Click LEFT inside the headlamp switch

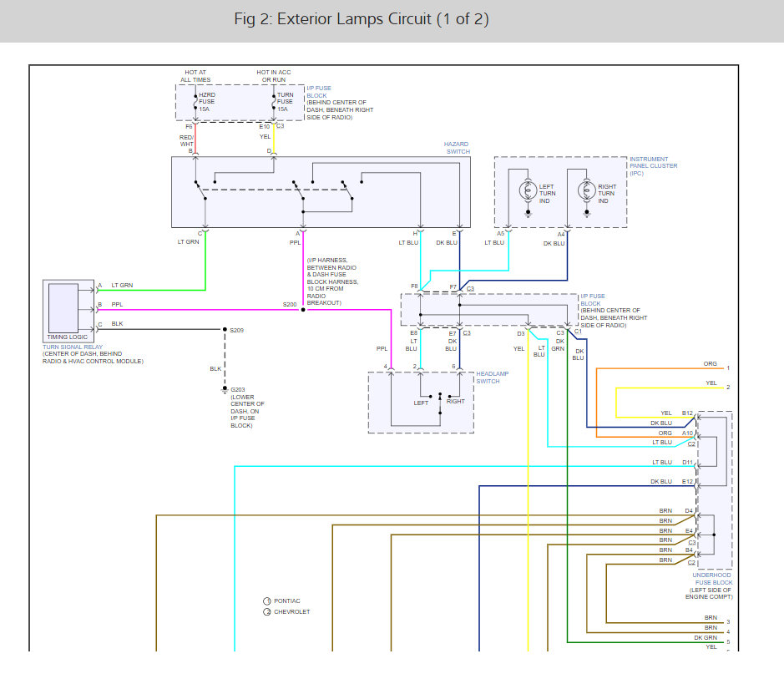(421, 403)
